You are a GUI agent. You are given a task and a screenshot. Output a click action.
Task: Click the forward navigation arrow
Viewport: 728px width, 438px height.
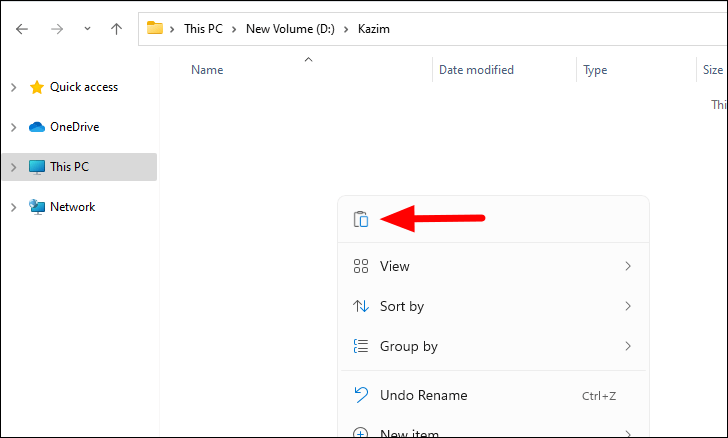tap(57, 29)
